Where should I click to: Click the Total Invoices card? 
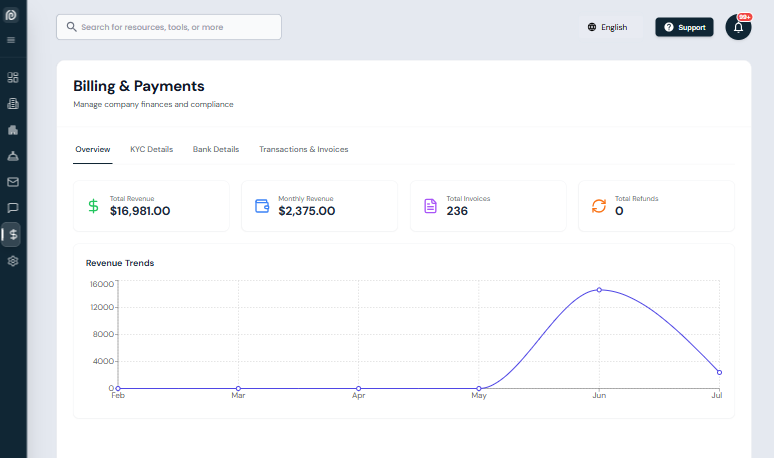point(488,206)
